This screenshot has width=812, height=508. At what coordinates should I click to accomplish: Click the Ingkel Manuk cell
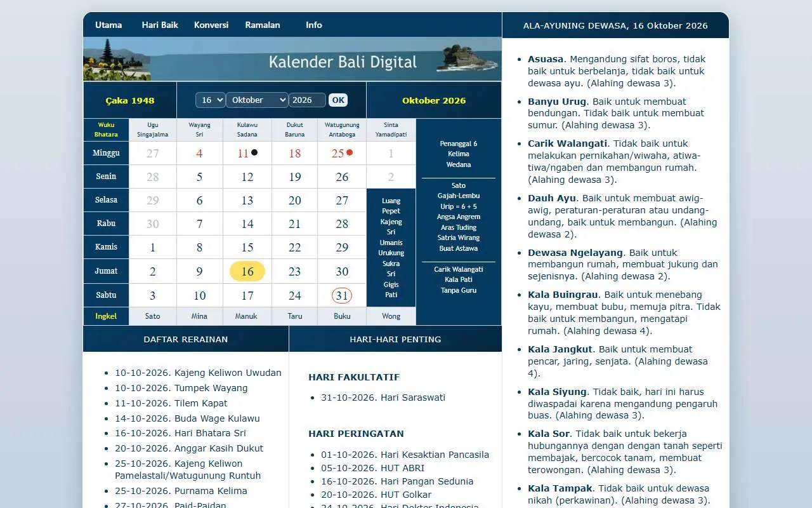[x=247, y=316]
